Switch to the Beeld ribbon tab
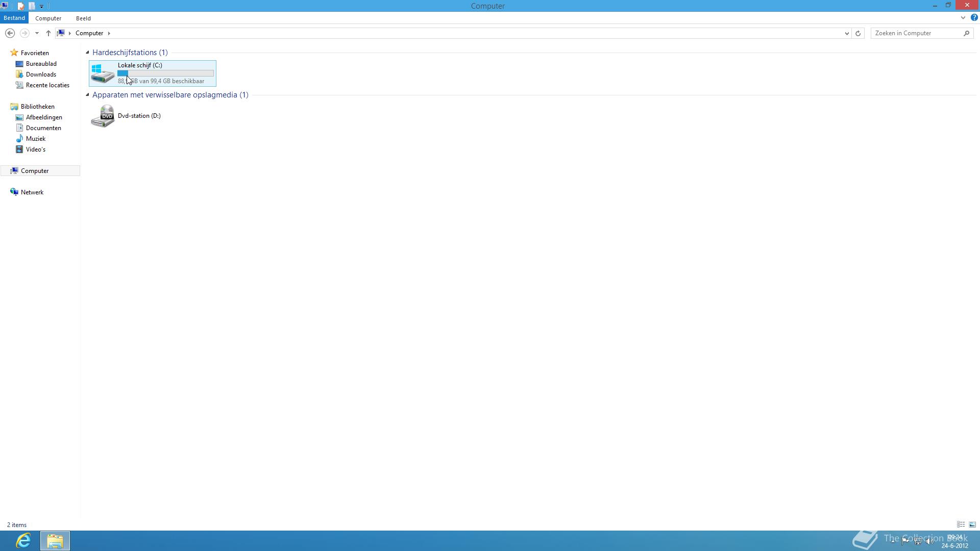 83,18
